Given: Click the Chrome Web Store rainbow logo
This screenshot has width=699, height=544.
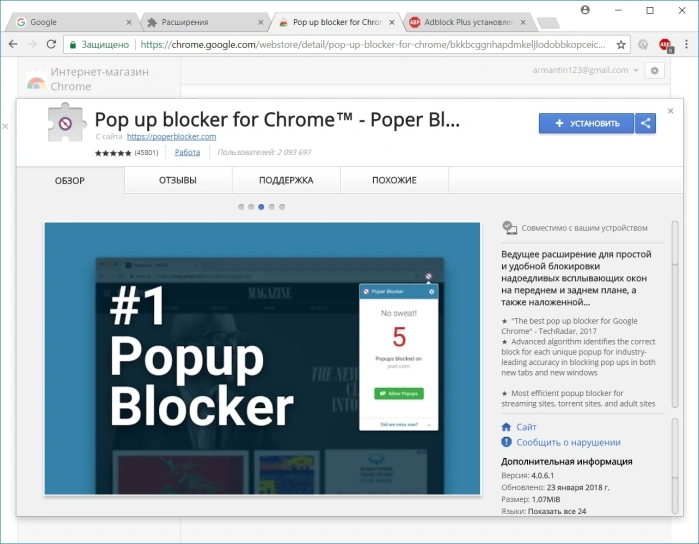Looking at the screenshot, I should coord(36,82).
